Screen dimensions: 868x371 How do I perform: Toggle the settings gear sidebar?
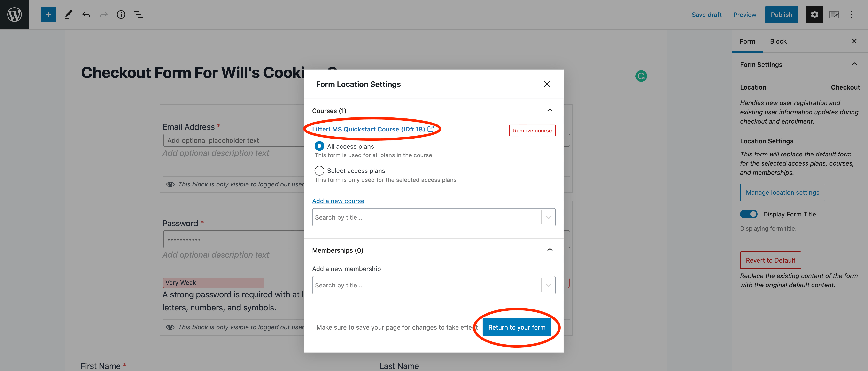(814, 15)
